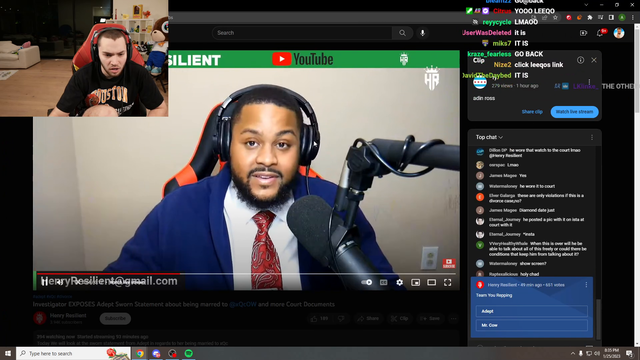Open the video settings gear
This screenshot has width=640, height=360.
pos(399,282)
